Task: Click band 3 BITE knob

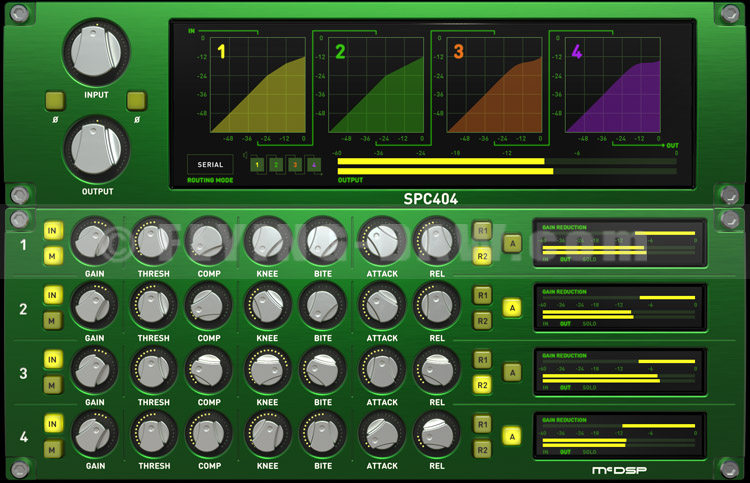Action: point(322,370)
